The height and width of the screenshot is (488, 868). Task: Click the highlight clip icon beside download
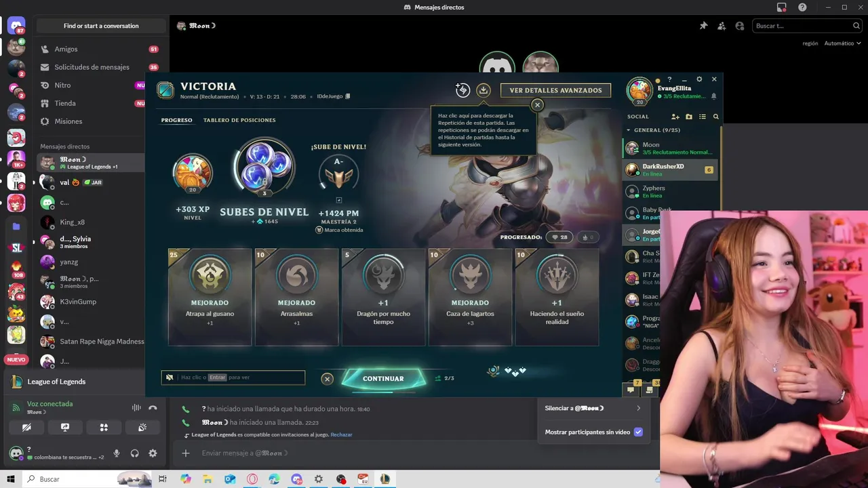pos(462,90)
